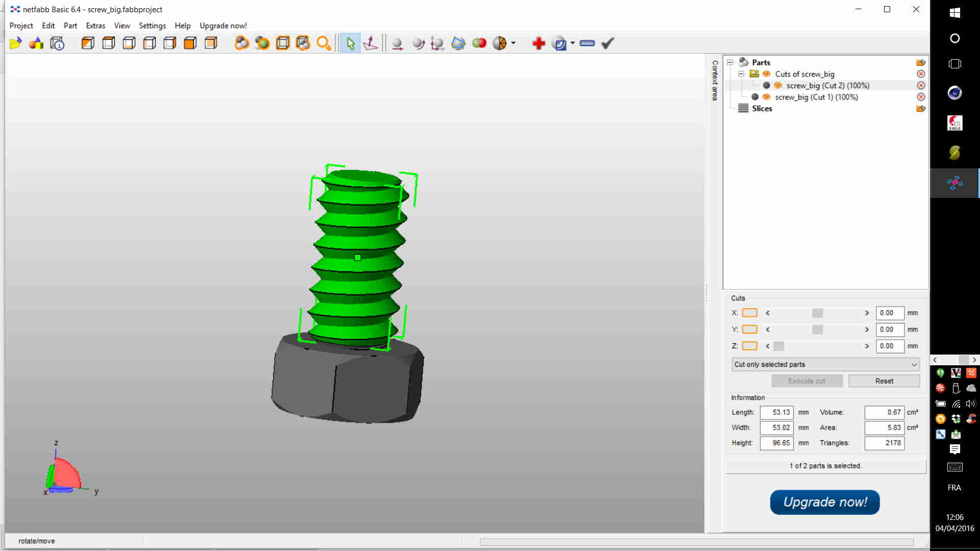Click the Z cut slider handle
Screen dimensions: 980x551
pyautogui.click(x=778, y=346)
